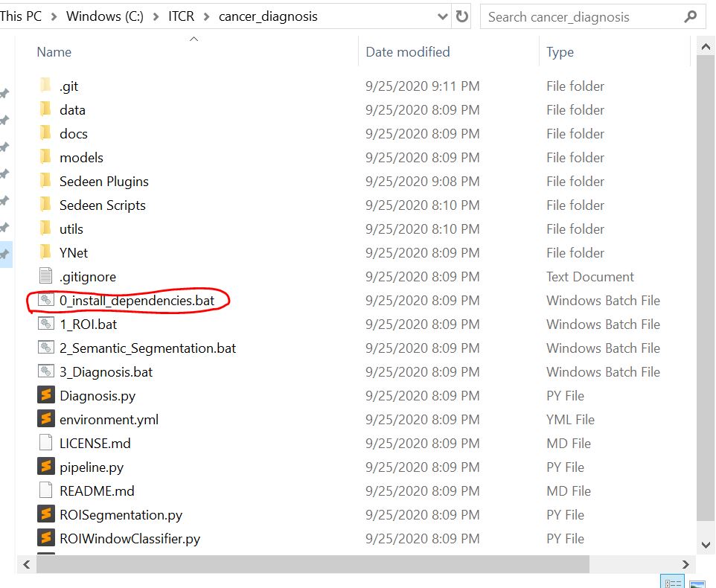Open the address bar history dropdown
The image size is (716, 588).
(443, 17)
